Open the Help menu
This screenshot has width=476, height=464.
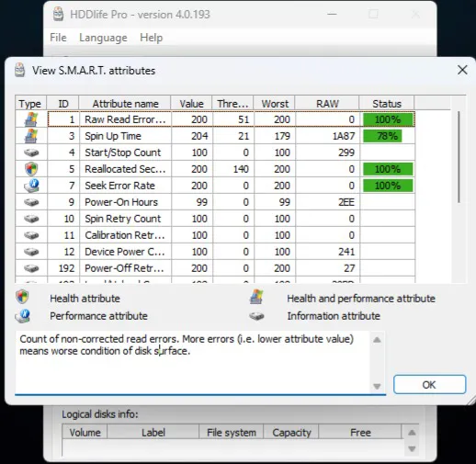point(151,38)
